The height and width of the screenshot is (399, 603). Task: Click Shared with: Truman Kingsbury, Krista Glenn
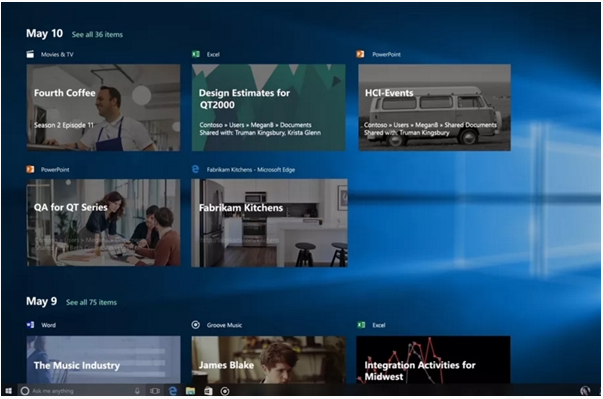click(x=260, y=133)
